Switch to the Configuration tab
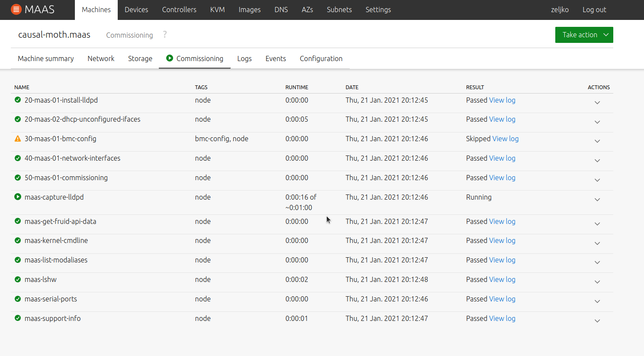 [321, 58]
